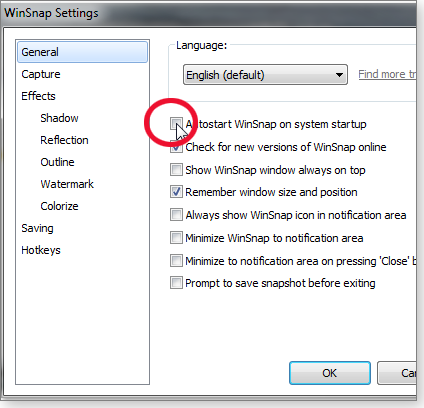Select the General settings category
The image size is (424, 408).
[x=82, y=52]
